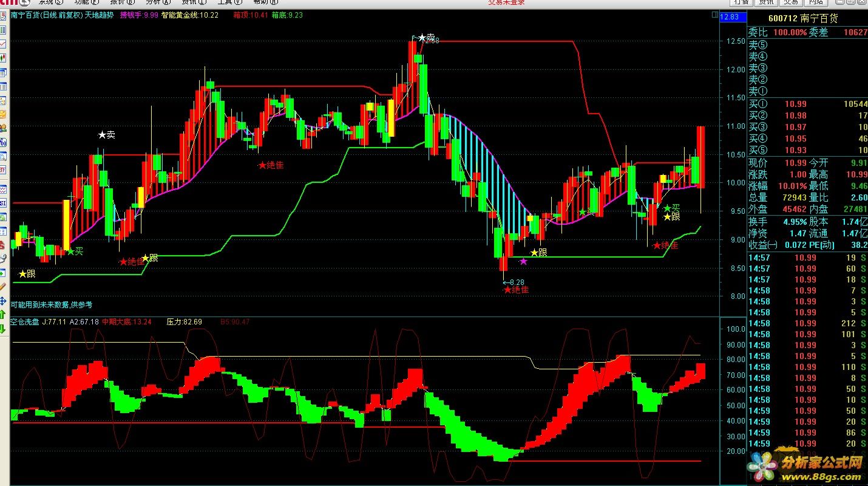Click the 今开 9.91 value
The width and height of the screenshot is (868, 486).
858,163
